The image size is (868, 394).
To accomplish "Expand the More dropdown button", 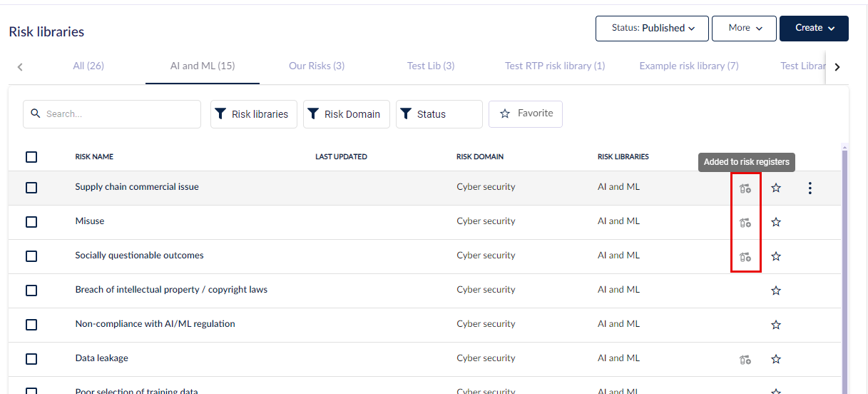I will (744, 29).
